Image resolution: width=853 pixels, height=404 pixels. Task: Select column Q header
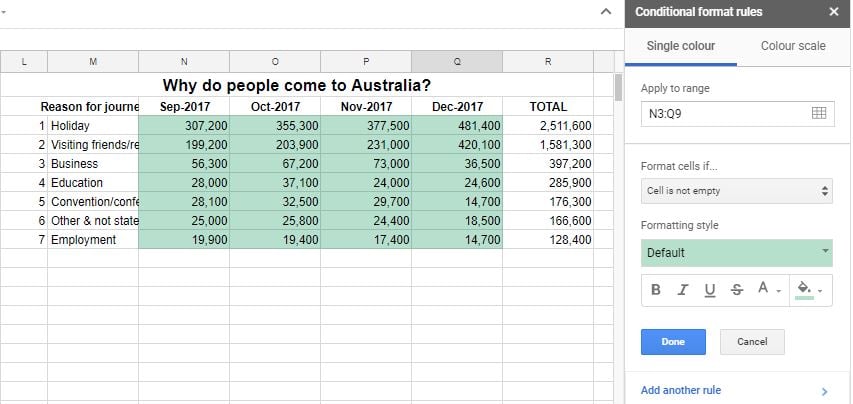[x=457, y=62]
